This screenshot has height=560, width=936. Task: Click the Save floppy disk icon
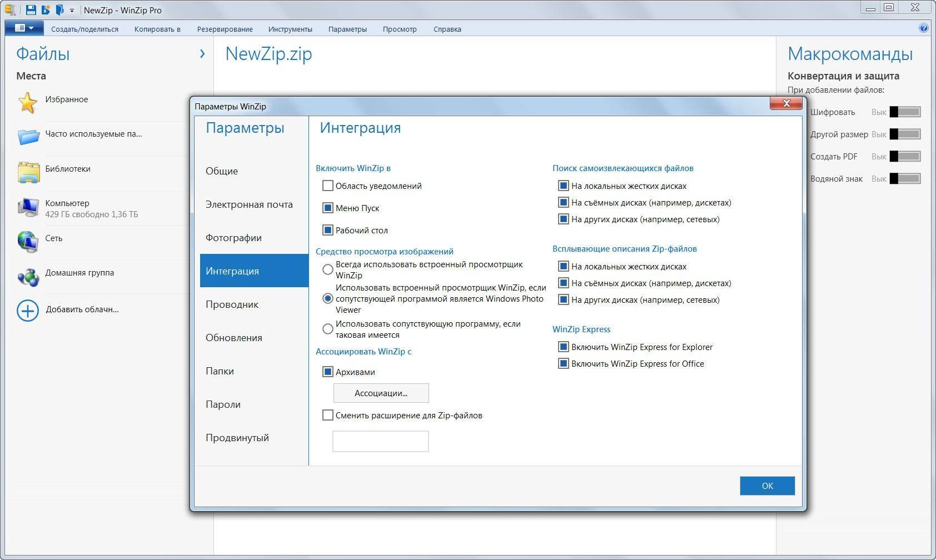(31, 9)
